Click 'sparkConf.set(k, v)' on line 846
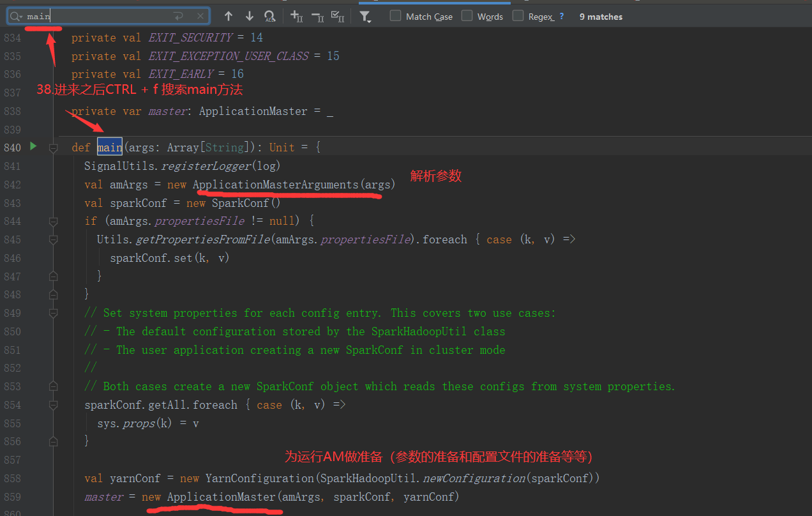Screen dimensions: 812x516 169,258
